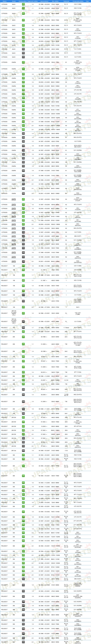
Task: Click diesel ON icon in Citroen Xsara 161A row
Action: pos(23,146)
